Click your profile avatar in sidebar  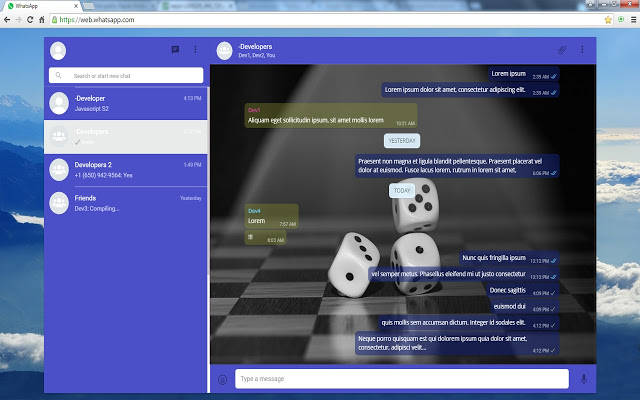coord(58,51)
